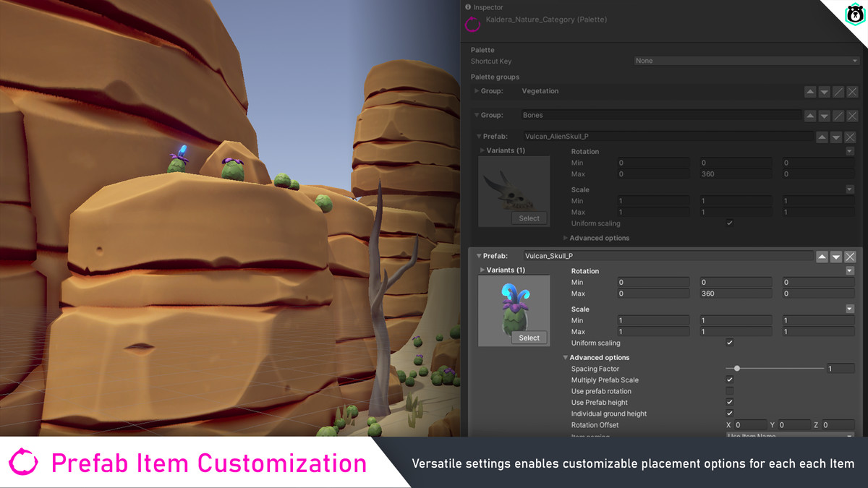Click the Vulcan_AlienSkull_P prefab name field
868x488 pixels.
tap(668, 136)
